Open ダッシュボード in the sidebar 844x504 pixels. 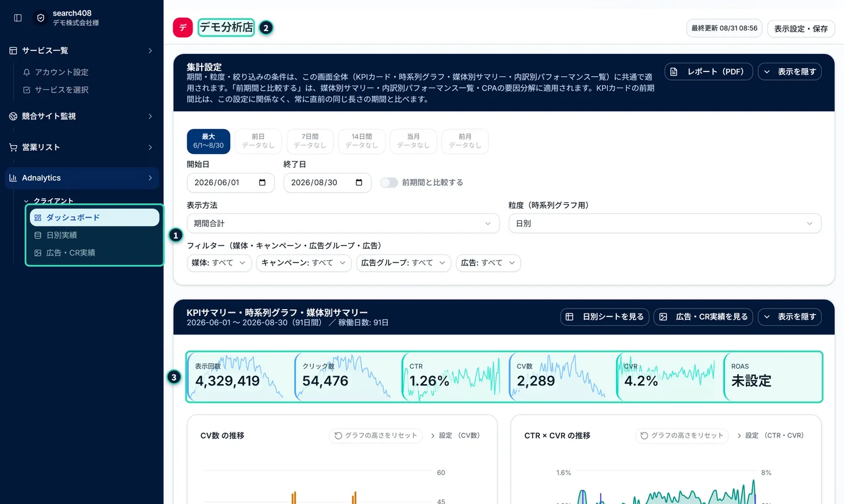94,217
